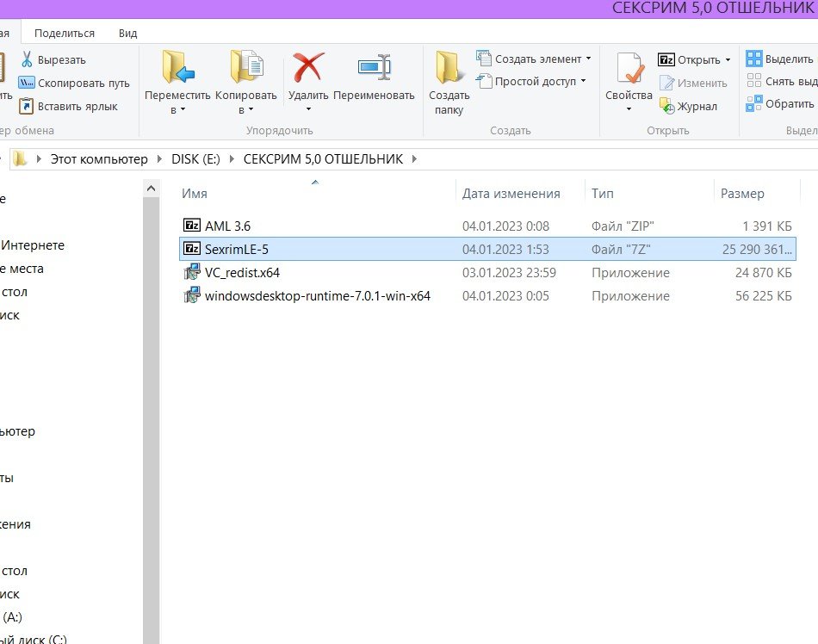Switch to the Share (Поделиться) ribbon tab
The height and width of the screenshot is (644, 818).
(65, 33)
